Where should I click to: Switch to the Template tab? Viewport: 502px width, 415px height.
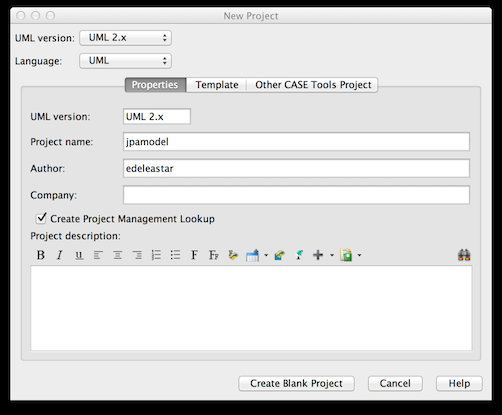click(x=217, y=85)
